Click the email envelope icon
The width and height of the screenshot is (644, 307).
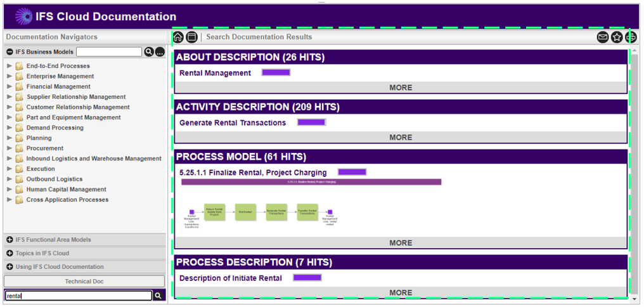click(603, 37)
